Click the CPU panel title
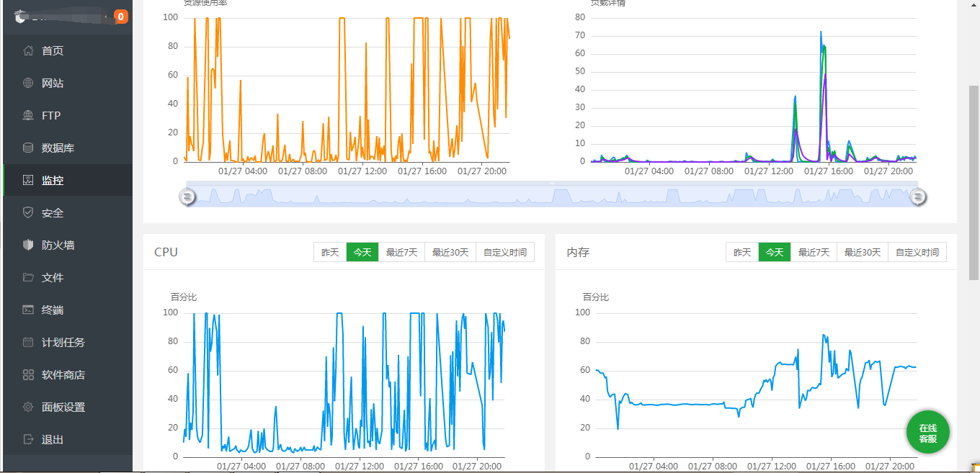This screenshot has width=980, height=473. point(166,252)
